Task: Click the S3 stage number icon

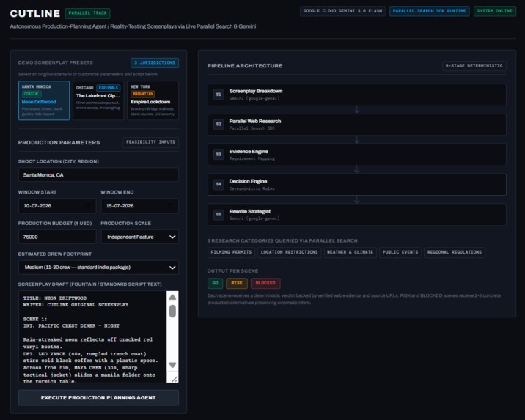Action: point(219,154)
